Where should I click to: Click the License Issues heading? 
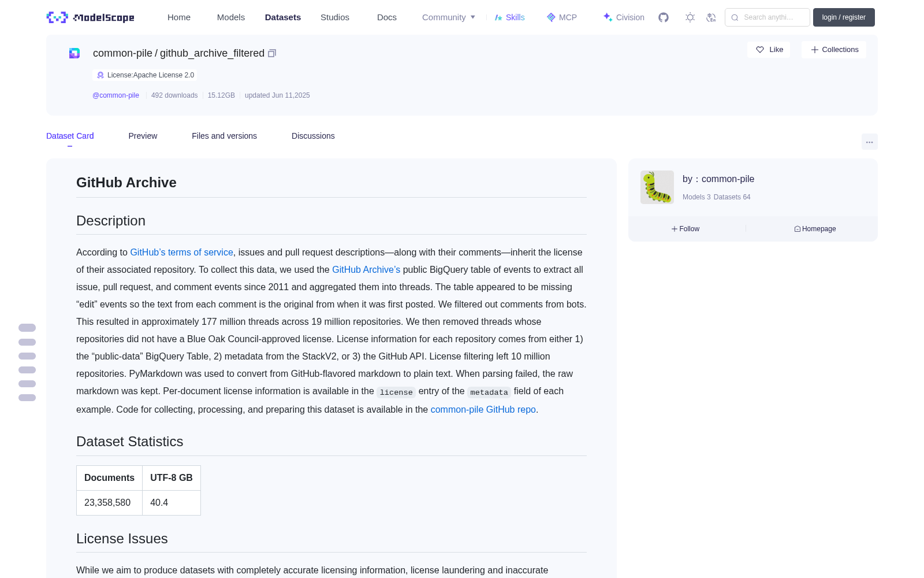click(x=122, y=539)
